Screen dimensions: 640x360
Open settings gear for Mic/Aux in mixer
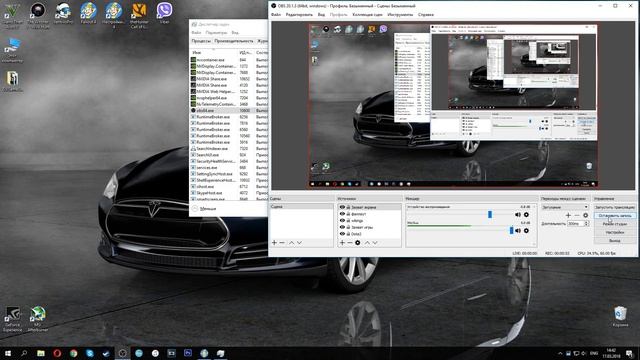coord(526,231)
